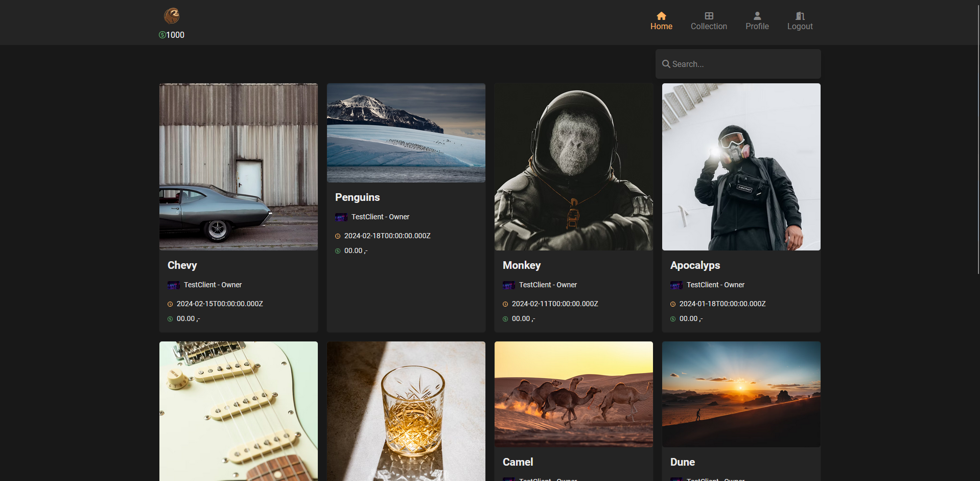Click date 2024-02-11T00:00:00.000Z
This screenshot has height=481, width=980.
pyautogui.click(x=555, y=304)
